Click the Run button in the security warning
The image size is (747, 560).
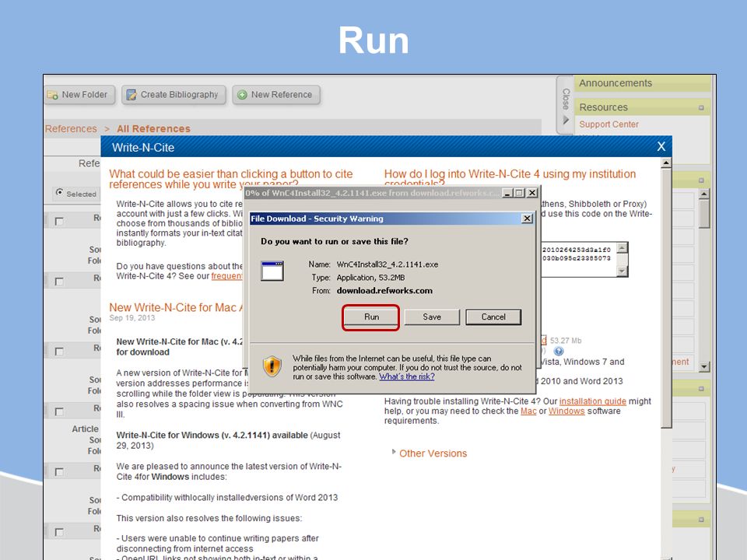[x=371, y=317]
